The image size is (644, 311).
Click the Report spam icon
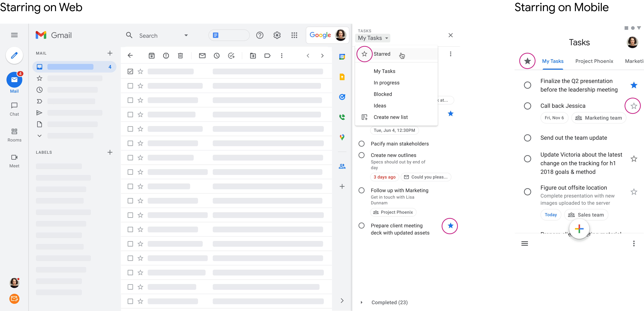coord(166,56)
